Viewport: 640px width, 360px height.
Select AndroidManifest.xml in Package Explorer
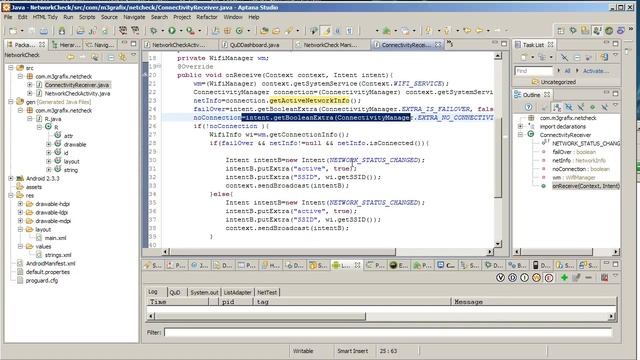point(50,263)
